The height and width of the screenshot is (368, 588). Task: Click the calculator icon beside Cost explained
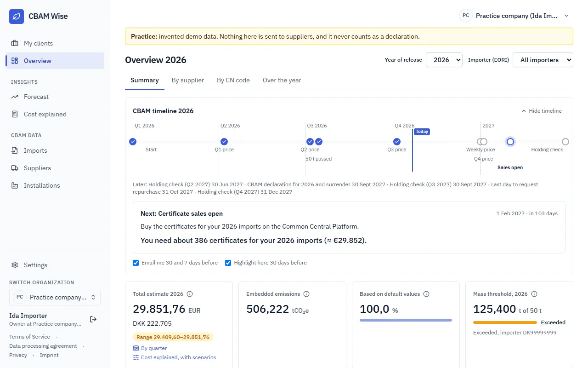pos(15,114)
